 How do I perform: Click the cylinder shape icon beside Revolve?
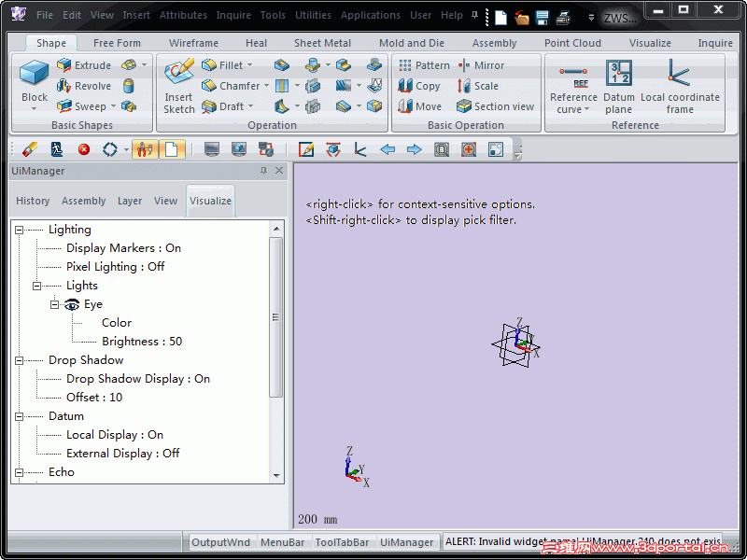coord(128,86)
